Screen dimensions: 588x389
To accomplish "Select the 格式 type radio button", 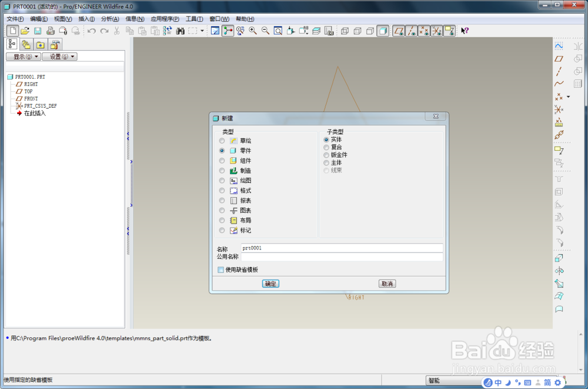I will (x=222, y=191).
